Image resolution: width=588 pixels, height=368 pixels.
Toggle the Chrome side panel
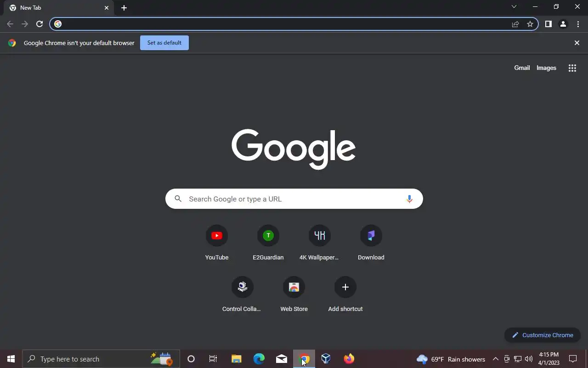coord(548,24)
